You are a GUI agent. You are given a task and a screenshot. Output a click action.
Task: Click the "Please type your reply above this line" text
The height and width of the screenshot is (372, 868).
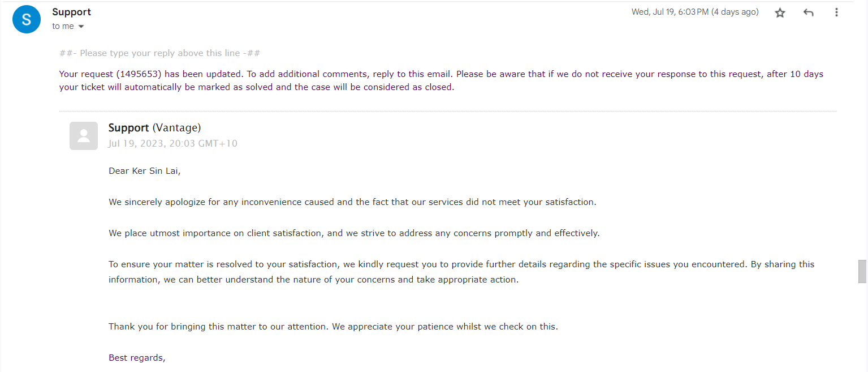160,53
